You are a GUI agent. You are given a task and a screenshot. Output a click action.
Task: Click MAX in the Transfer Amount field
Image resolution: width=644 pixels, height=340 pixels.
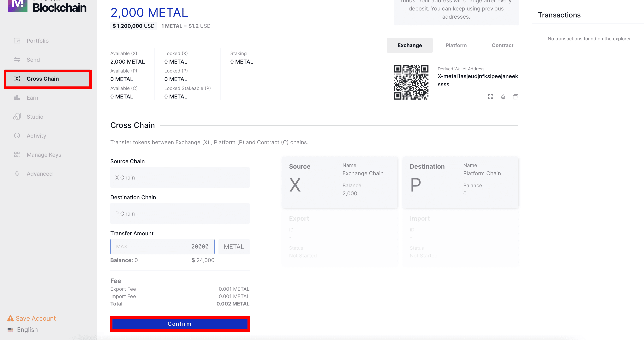tap(122, 247)
